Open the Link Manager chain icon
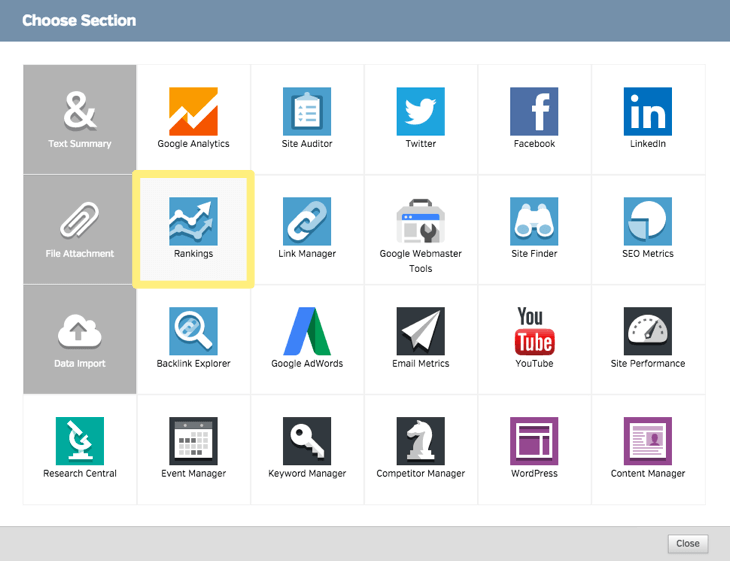Image resolution: width=730 pixels, height=561 pixels. tap(307, 221)
